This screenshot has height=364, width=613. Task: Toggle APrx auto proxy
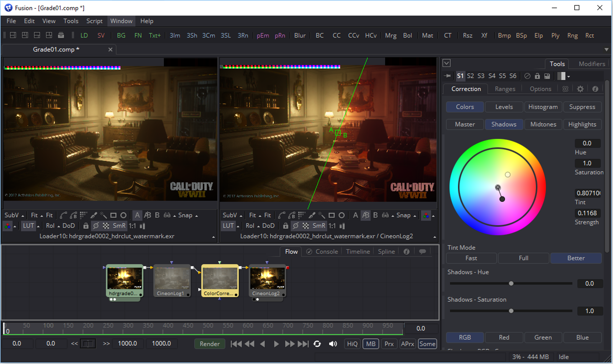pos(407,344)
